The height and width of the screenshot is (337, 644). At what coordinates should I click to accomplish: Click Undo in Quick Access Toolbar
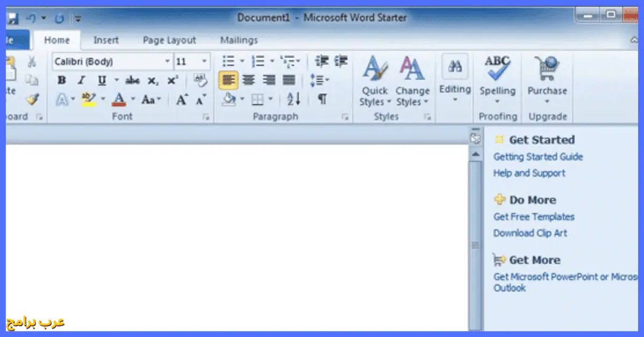[x=31, y=18]
